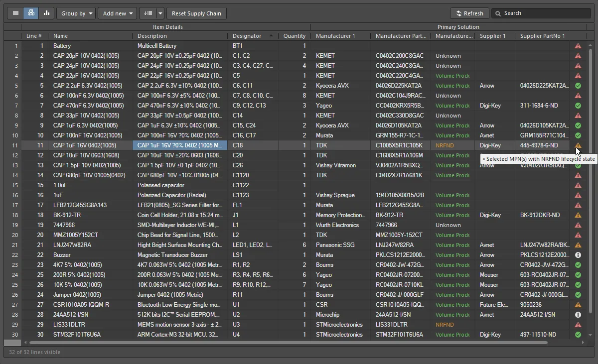Screen dimensions: 598x364
Task: Click the Description column header
Action: click(x=180, y=36)
